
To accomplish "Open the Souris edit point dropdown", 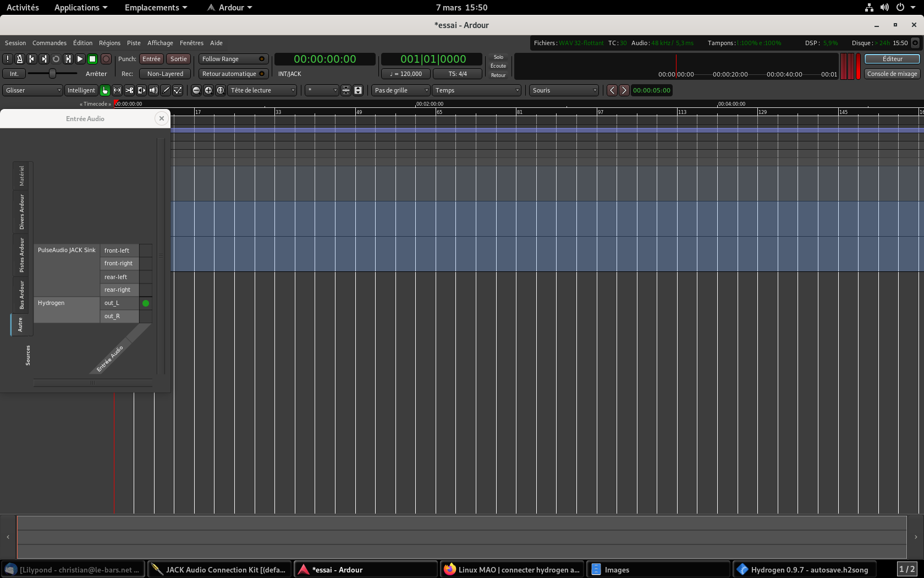I will pos(564,90).
